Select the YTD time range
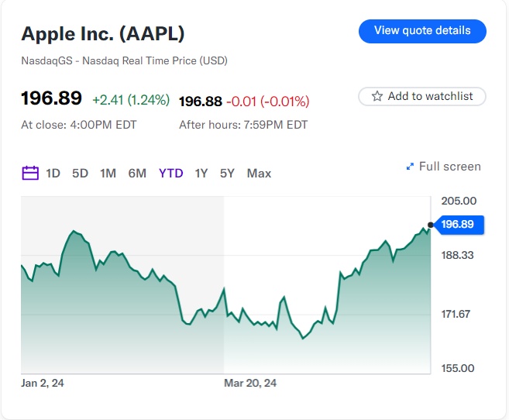509x420 pixels. (x=170, y=174)
